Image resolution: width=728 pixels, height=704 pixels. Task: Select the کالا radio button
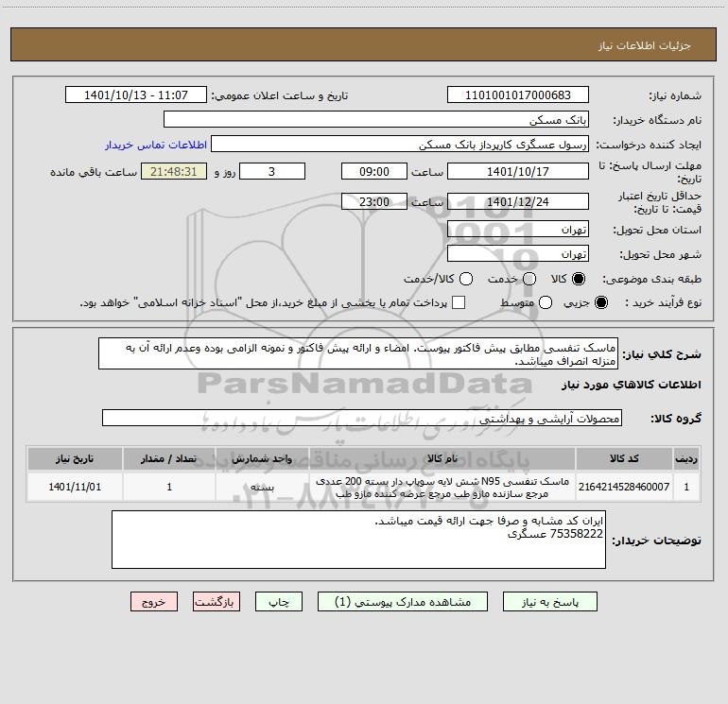579,279
